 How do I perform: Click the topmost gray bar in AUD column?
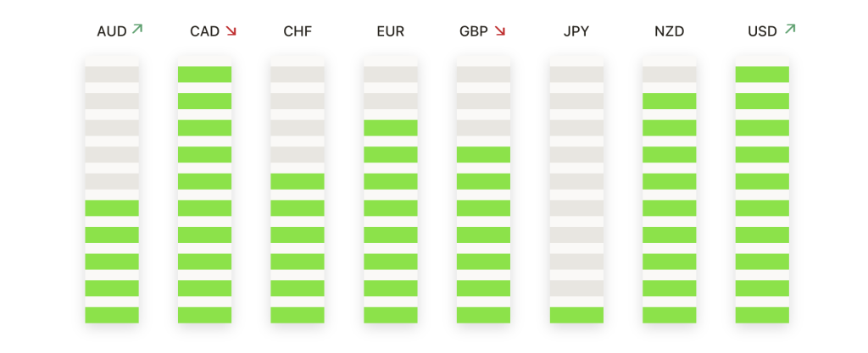112,74
